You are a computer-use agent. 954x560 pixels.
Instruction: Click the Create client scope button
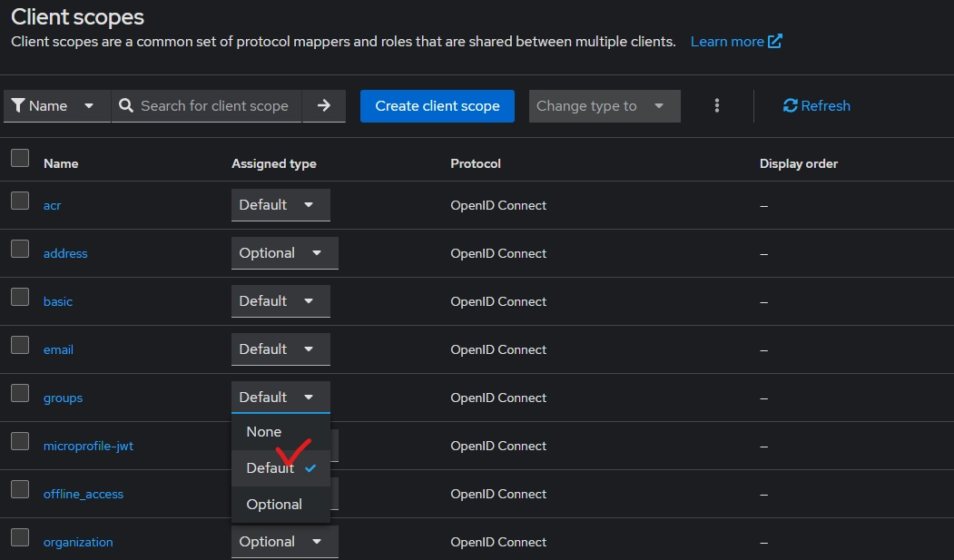(438, 106)
